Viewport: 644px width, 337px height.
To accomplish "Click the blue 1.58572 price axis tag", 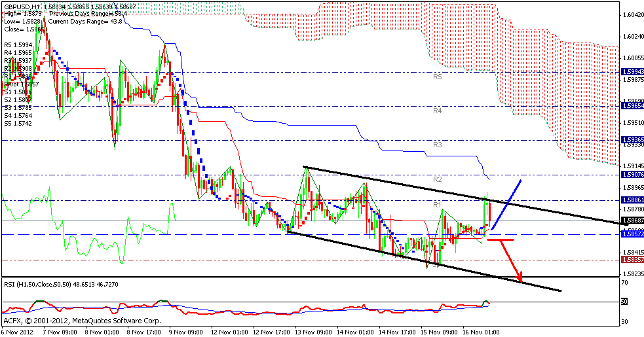I will click(x=632, y=234).
